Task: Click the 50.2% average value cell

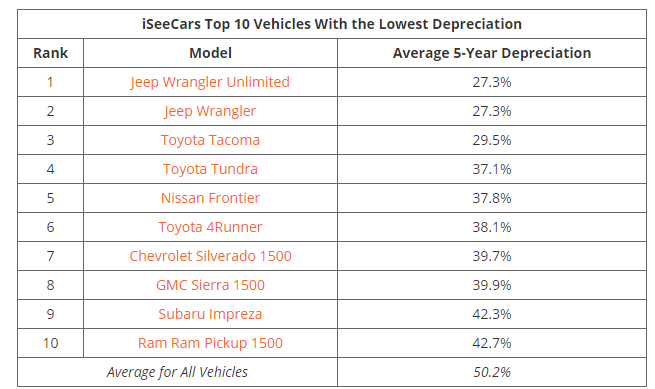Action: [x=492, y=372]
